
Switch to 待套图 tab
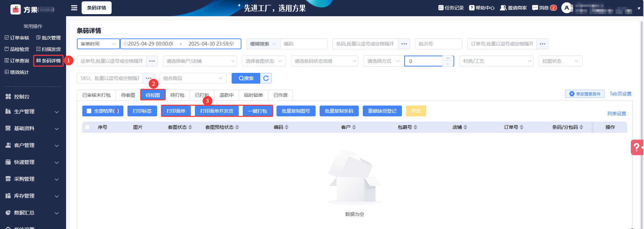click(x=128, y=95)
